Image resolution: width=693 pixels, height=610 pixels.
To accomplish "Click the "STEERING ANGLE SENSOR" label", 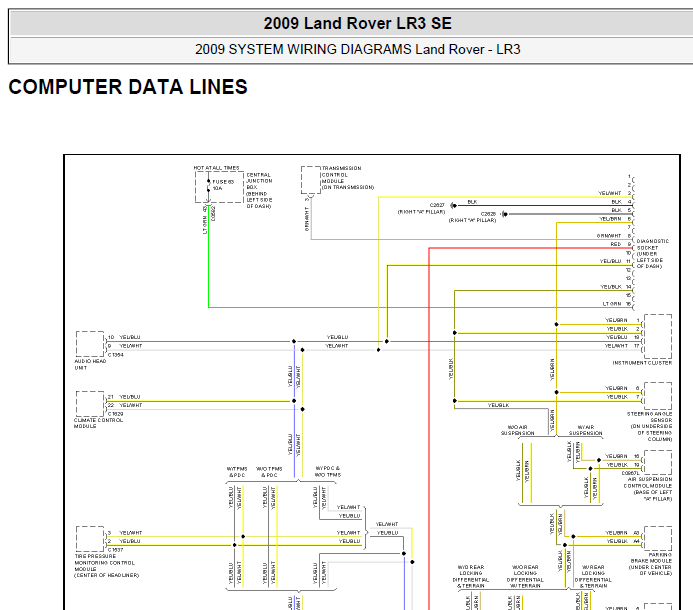I will (650, 427).
